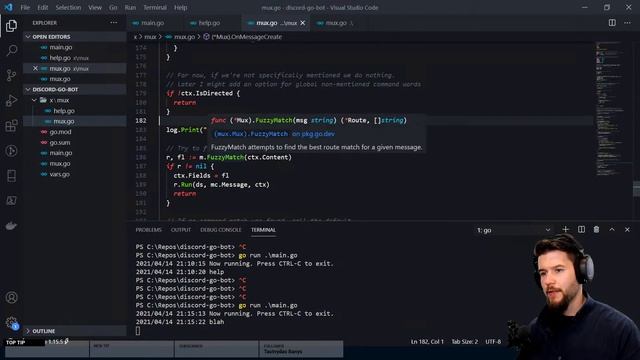Split the terminal panel
Screen dimensions: 640x360
(x=581, y=229)
